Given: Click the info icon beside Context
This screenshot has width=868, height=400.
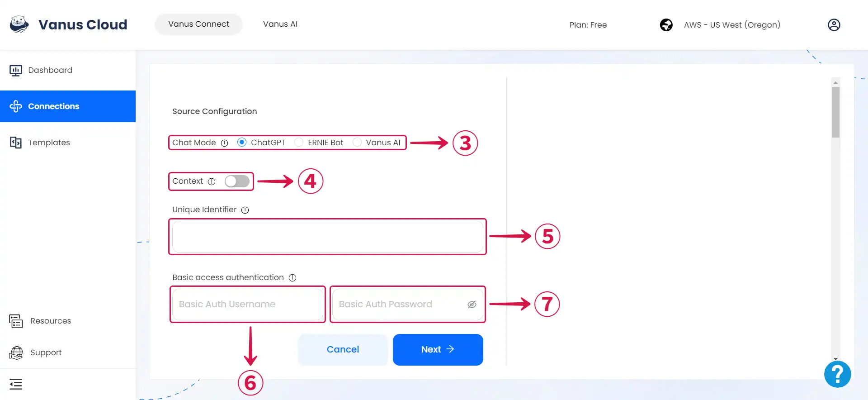Looking at the screenshot, I should [x=212, y=181].
